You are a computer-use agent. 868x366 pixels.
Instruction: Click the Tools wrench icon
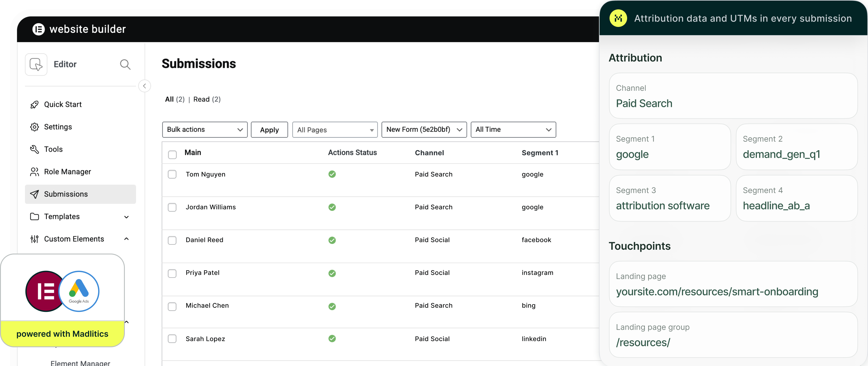tap(34, 150)
